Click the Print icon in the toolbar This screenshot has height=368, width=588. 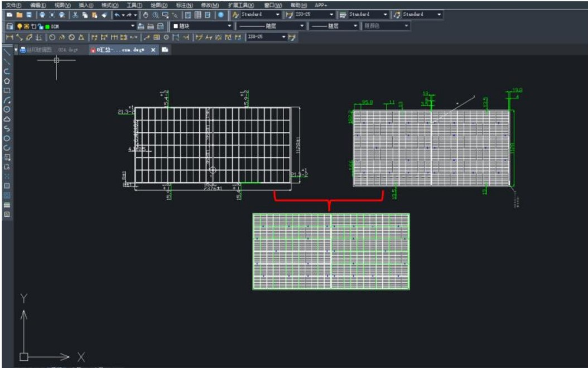(42, 14)
